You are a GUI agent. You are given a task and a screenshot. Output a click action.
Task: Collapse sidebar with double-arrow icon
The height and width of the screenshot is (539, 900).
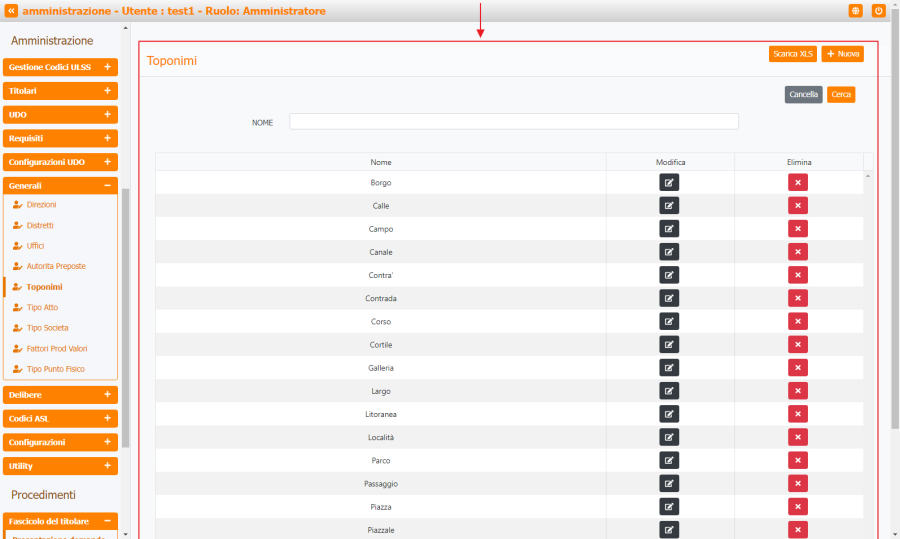coord(11,11)
